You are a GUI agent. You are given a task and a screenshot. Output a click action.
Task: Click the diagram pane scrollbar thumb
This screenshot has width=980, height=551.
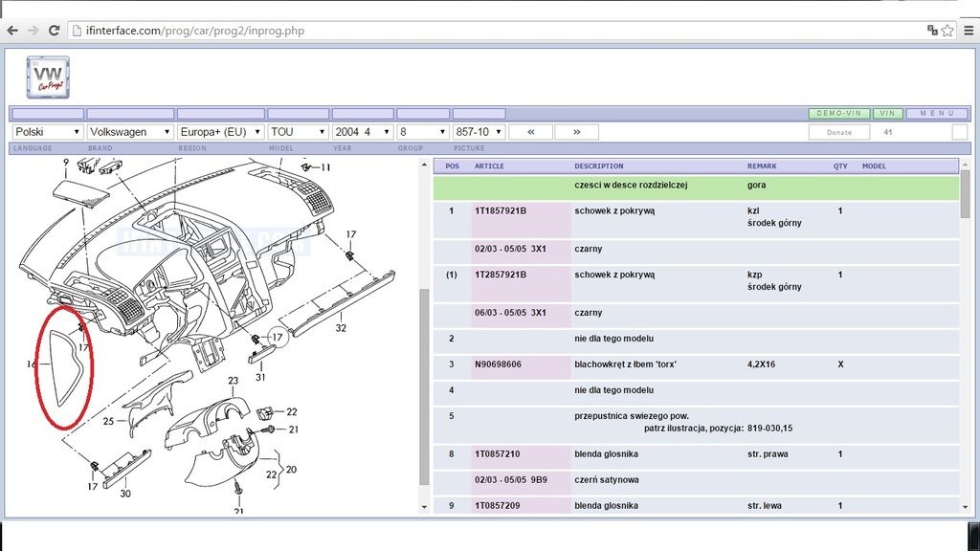click(x=424, y=387)
